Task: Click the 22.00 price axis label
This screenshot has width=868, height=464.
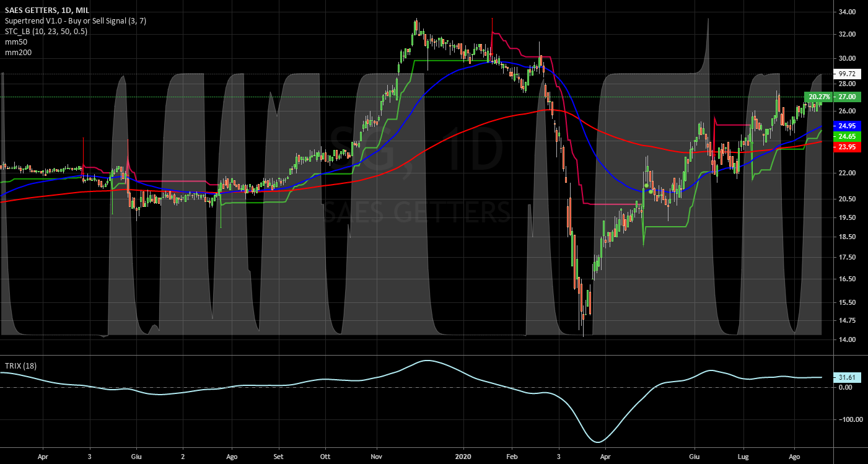Action: pos(847,173)
